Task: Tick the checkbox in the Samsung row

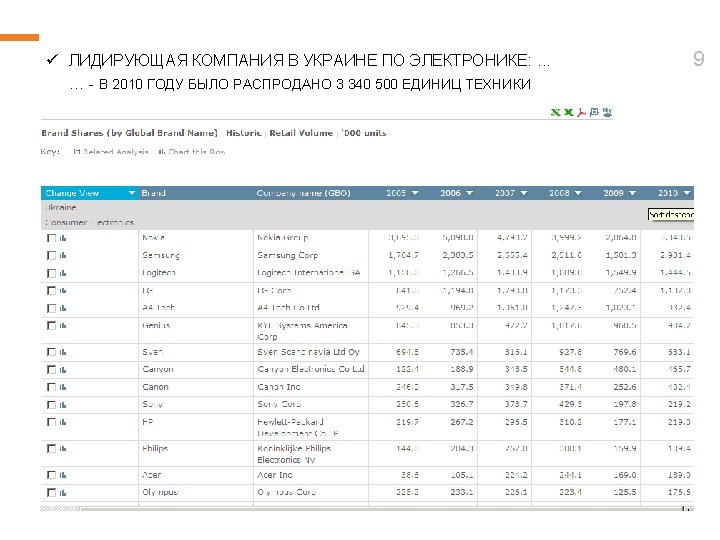Action: (x=51, y=255)
